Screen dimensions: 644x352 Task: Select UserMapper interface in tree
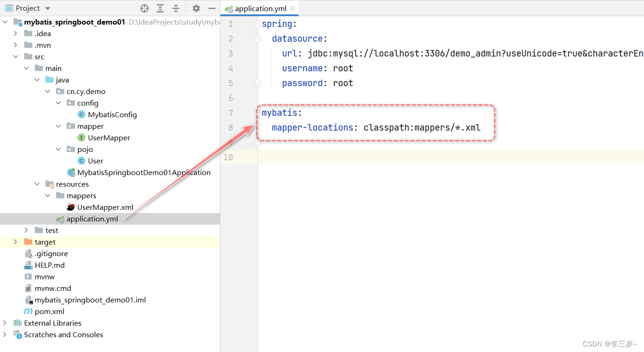click(109, 138)
